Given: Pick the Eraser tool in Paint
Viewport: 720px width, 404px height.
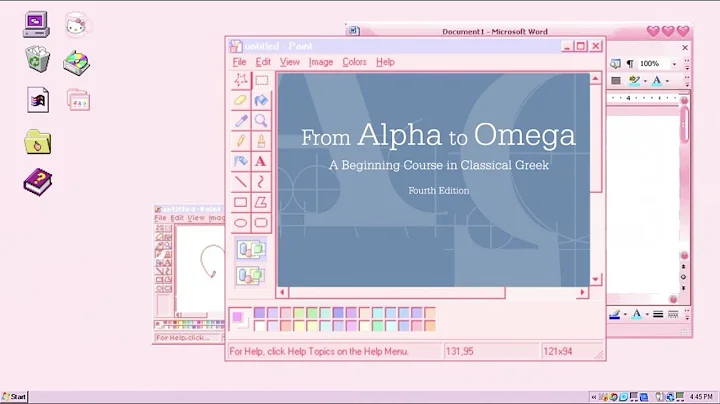Looking at the screenshot, I should [x=241, y=100].
